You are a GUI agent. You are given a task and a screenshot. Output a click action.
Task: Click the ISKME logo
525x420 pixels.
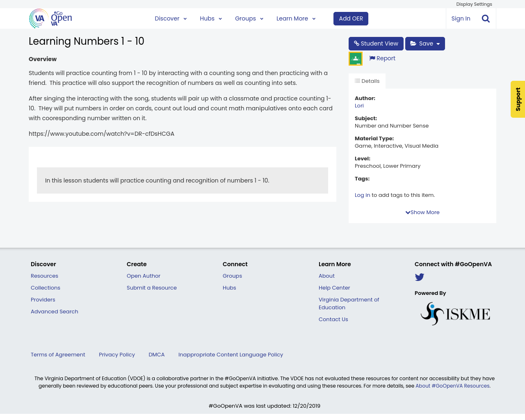[455, 314]
